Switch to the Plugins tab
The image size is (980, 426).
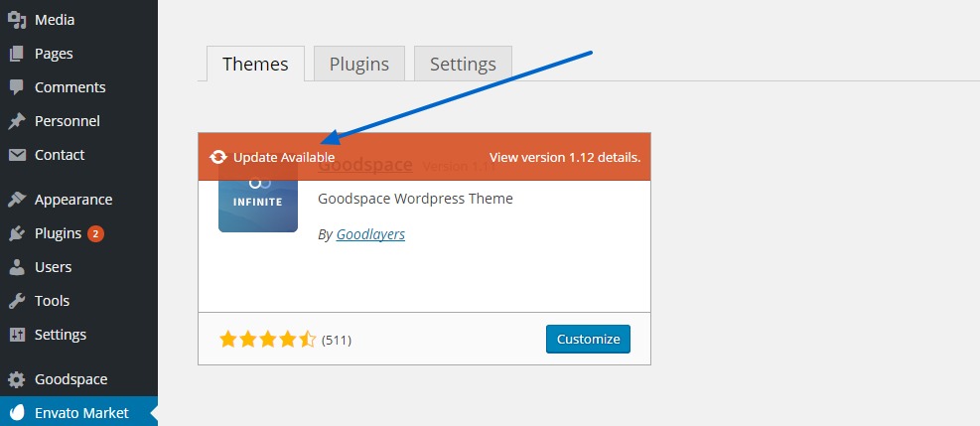(358, 65)
